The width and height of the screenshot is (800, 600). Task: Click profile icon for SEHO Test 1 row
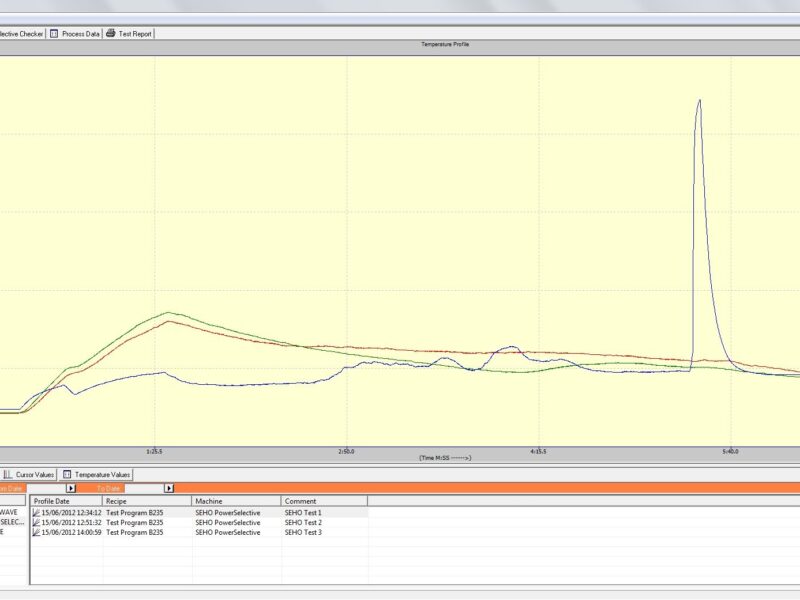36,512
